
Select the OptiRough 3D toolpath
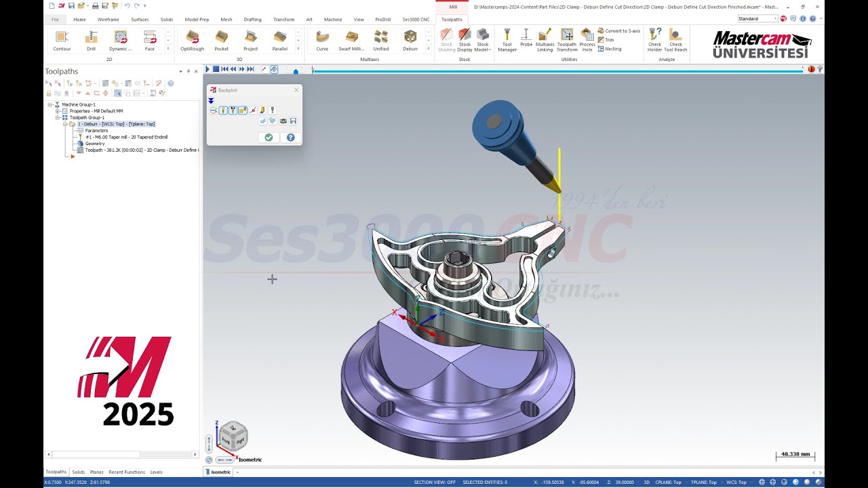click(193, 40)
